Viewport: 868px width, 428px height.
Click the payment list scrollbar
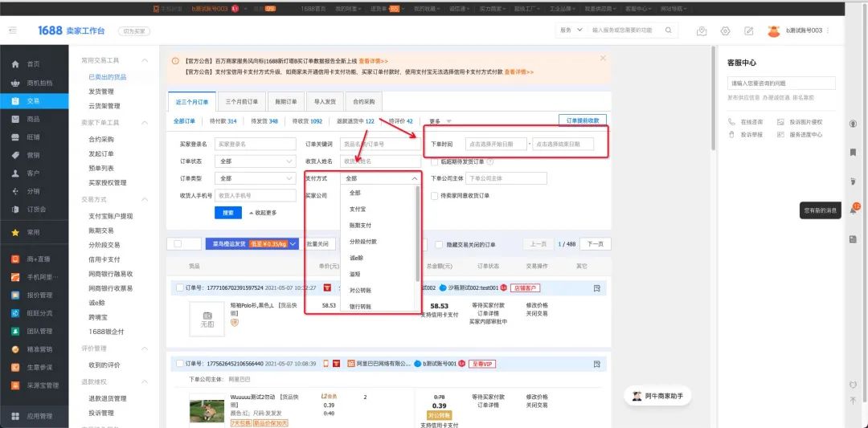[417, 233]
